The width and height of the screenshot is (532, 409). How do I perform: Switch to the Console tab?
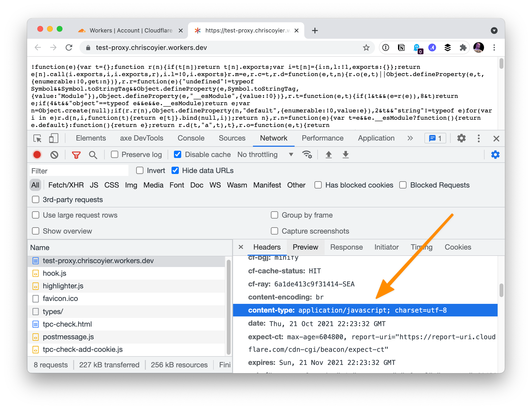tap(191, 138)
